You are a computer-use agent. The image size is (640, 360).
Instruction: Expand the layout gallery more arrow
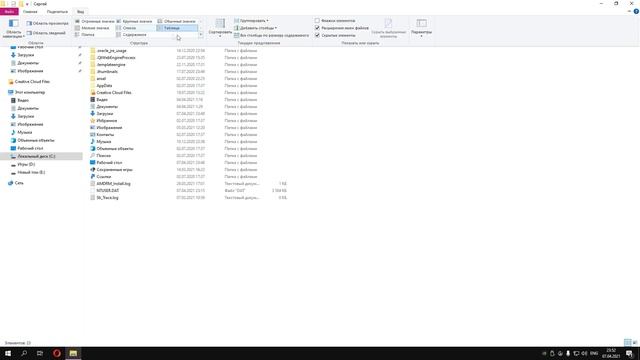(x=201, y=35)
